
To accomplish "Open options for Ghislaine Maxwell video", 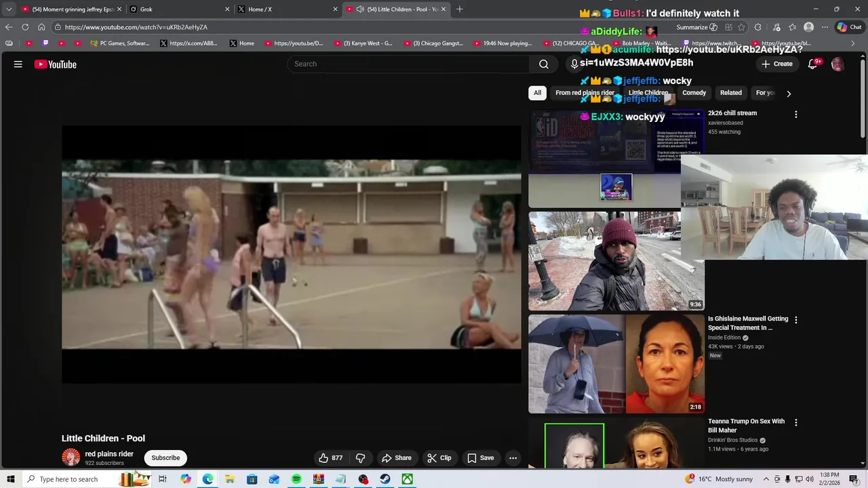I will (796, 319).
